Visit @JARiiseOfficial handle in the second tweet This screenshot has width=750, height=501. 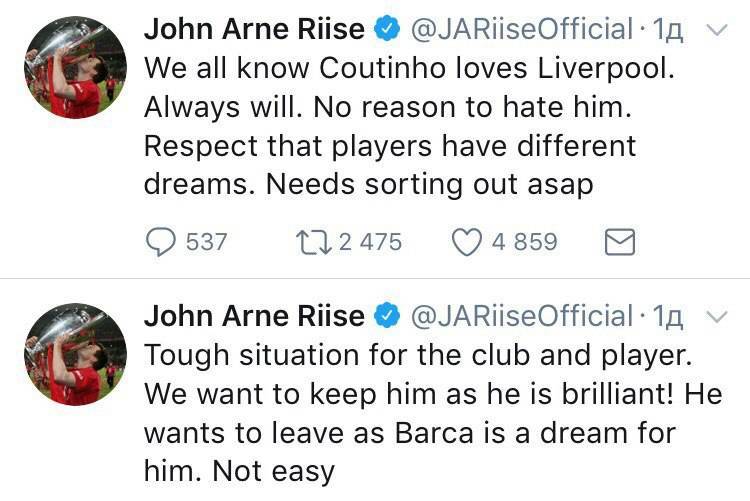coord(521,317)
